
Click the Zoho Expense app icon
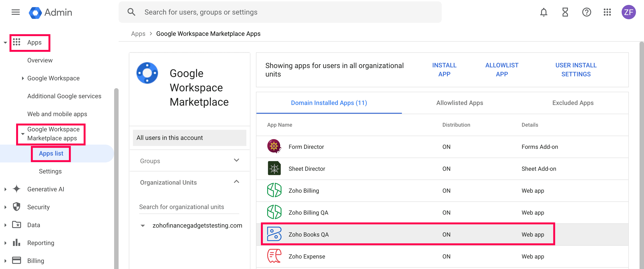(274, 256)
